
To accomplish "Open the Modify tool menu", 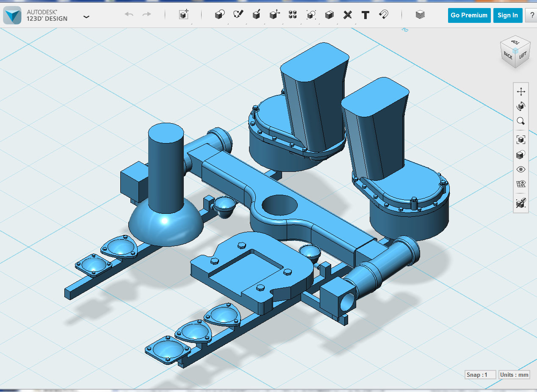I will [x=274, y=15].
